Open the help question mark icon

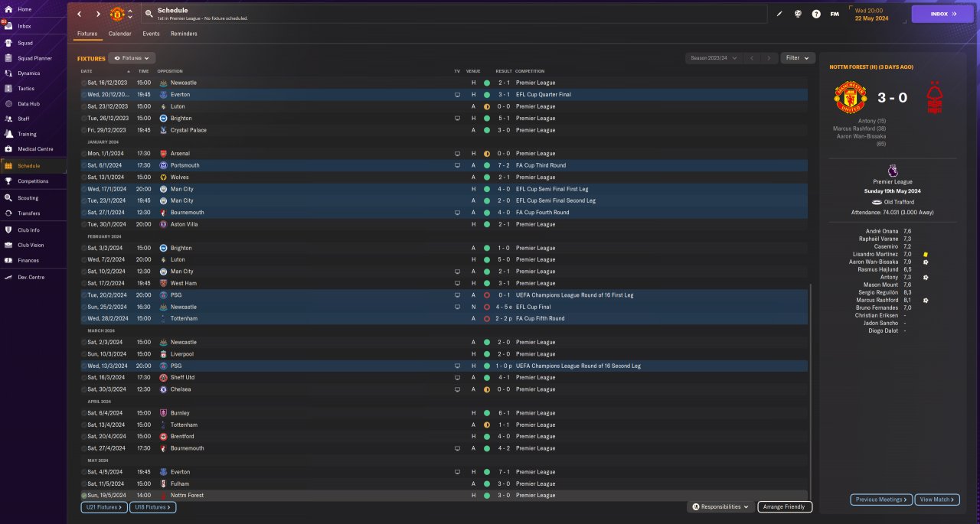coord(816,14)
